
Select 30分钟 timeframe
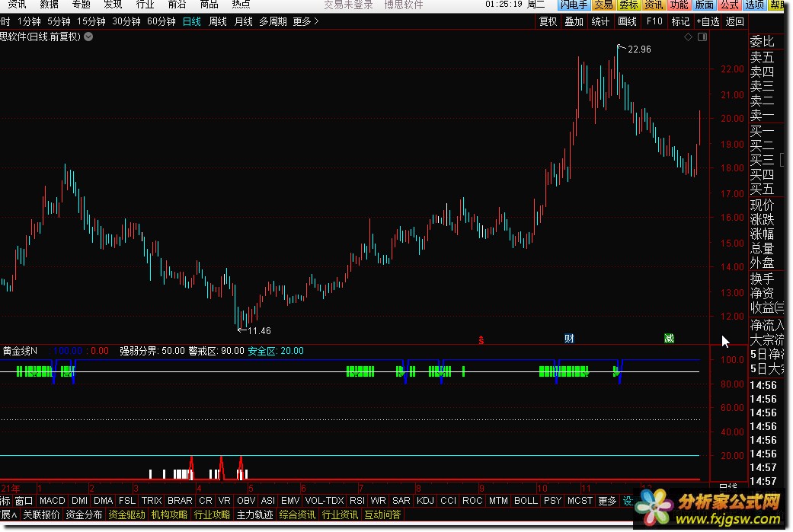126,22
